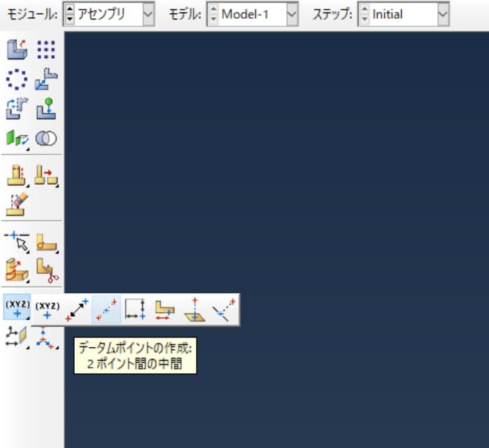Open the モジュール dropdown arrow
This screenshot has width=489, height=448.
coord(148,14)
